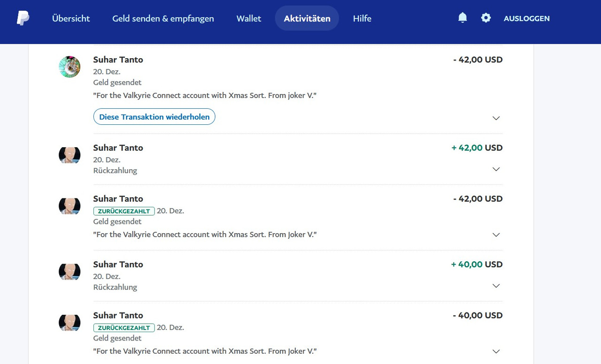Open the settings gear icon
Image resolution: width=601 pixels, height=364 pixels.
click(486, 18)
